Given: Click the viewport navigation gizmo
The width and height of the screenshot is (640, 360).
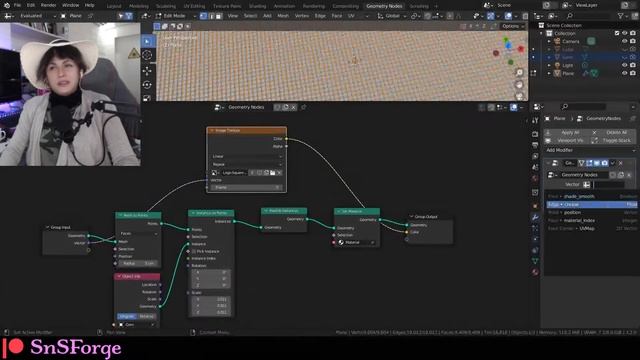Looking at the screenshot, I should point(509,51).
